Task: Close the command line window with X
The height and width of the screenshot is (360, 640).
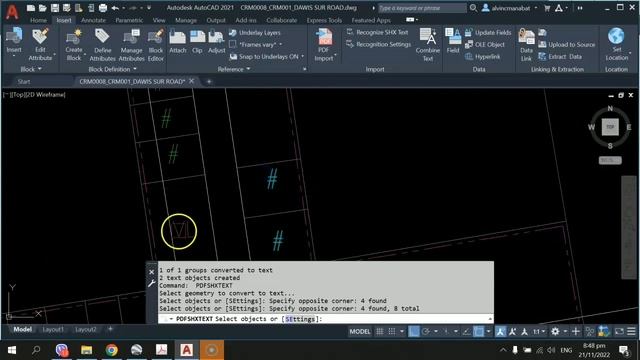Action: point(151,272)
